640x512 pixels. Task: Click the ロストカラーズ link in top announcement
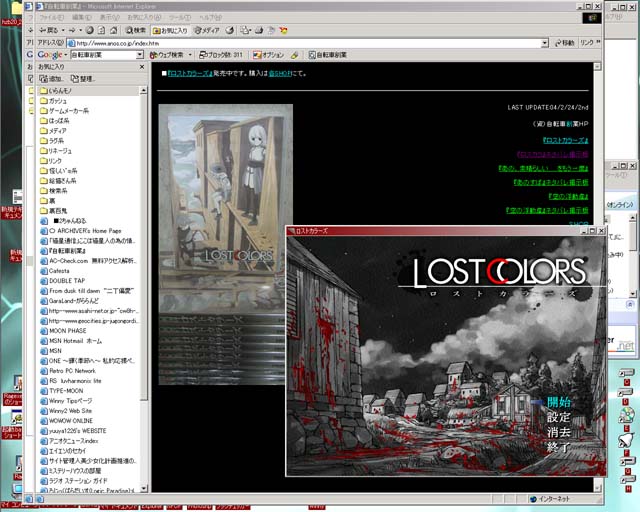tap(190, 73)
